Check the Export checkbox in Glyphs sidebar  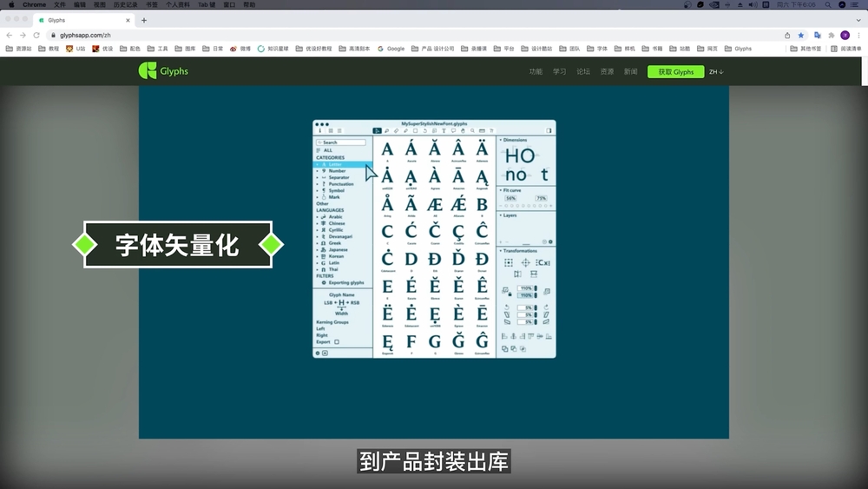[x=337, y=341]
